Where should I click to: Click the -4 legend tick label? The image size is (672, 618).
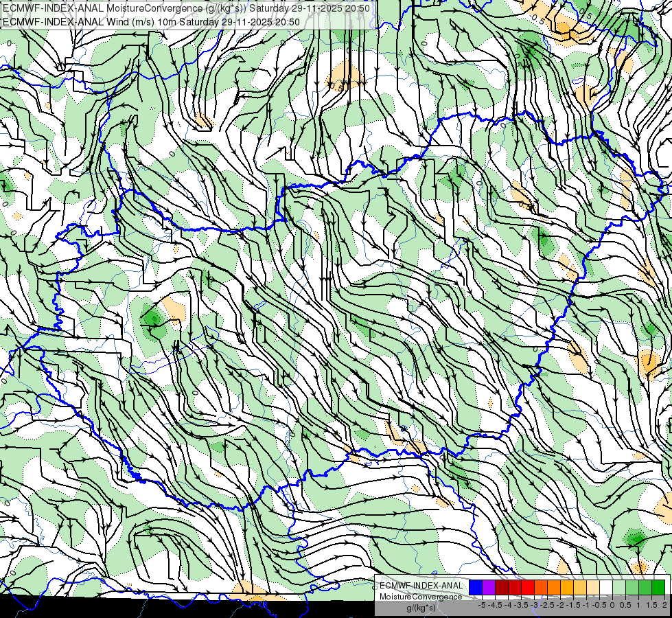[x=508, y=605]
